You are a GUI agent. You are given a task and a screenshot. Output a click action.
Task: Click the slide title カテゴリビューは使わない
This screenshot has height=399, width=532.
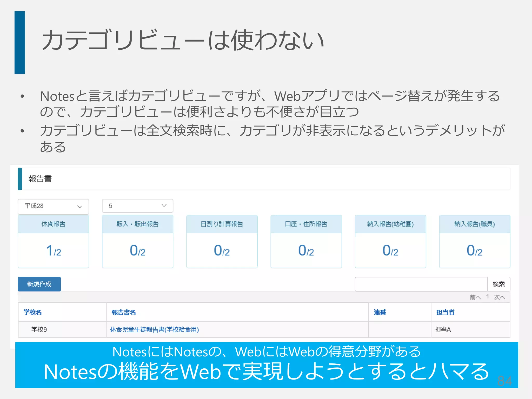[x=183, y=40]
